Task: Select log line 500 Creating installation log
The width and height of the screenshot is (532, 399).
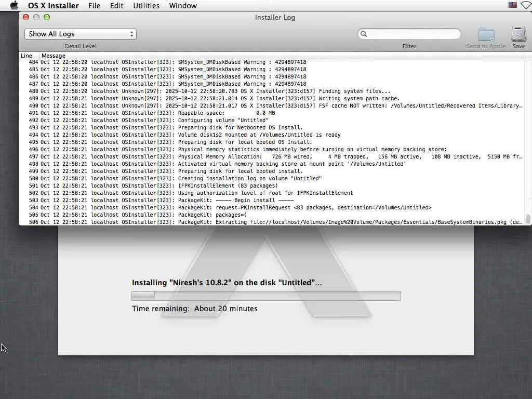Action: click(271, 179)
